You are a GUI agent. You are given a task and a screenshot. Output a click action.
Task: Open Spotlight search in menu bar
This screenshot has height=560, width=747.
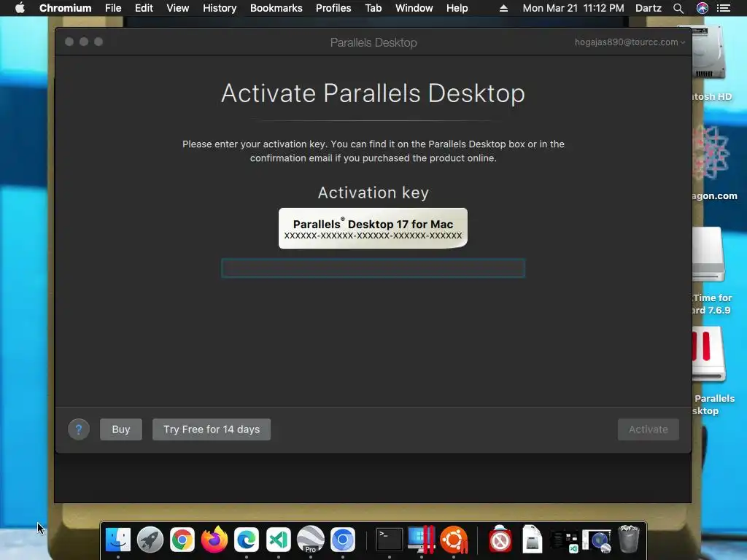tap(678, 8)
